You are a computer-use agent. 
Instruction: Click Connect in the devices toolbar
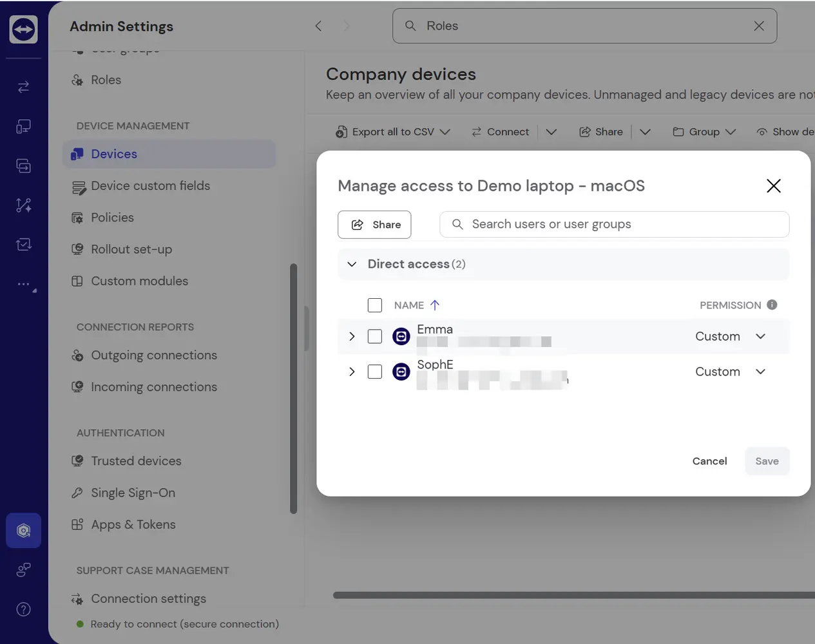point(500,132)
